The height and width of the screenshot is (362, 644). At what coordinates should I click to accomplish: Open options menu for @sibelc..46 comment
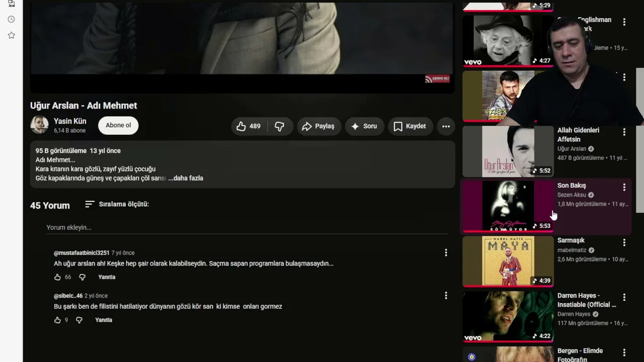(x=446, y=295)
